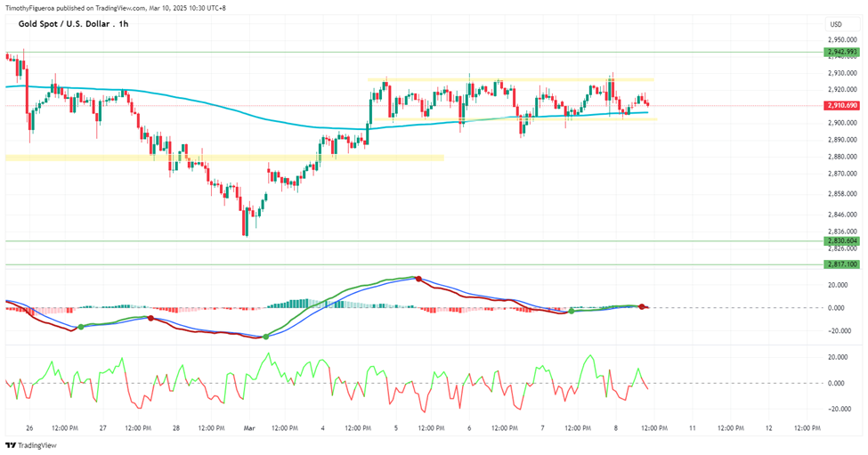The image size is (868, 455).
Task: Select the red 2,910.690 current price label
Action: [842, 105]
